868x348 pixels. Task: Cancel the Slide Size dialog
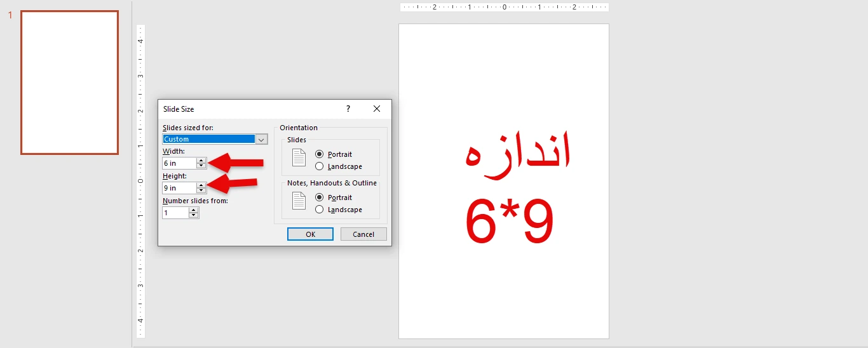pyautogui.click(x=363, y=234)
